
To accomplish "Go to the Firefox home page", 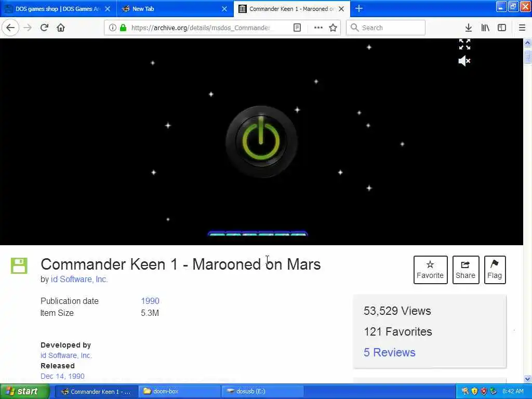I will click(61, 28).
